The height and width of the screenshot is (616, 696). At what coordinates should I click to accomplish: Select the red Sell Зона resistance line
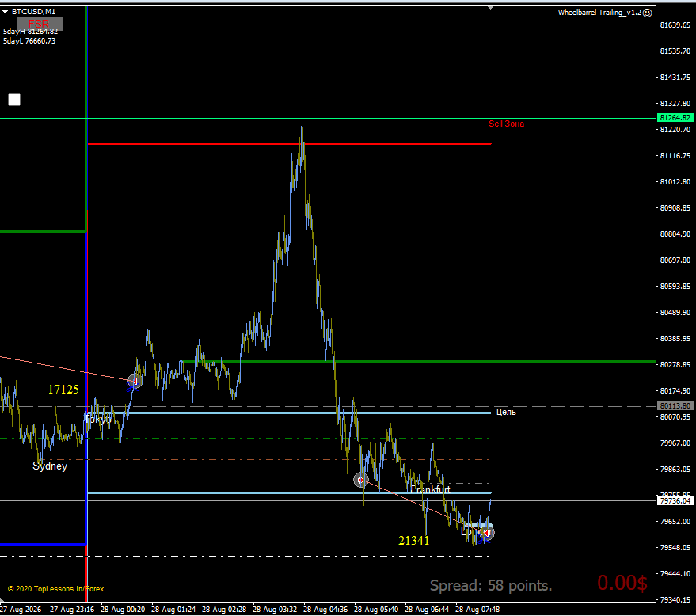click(290, 143)
